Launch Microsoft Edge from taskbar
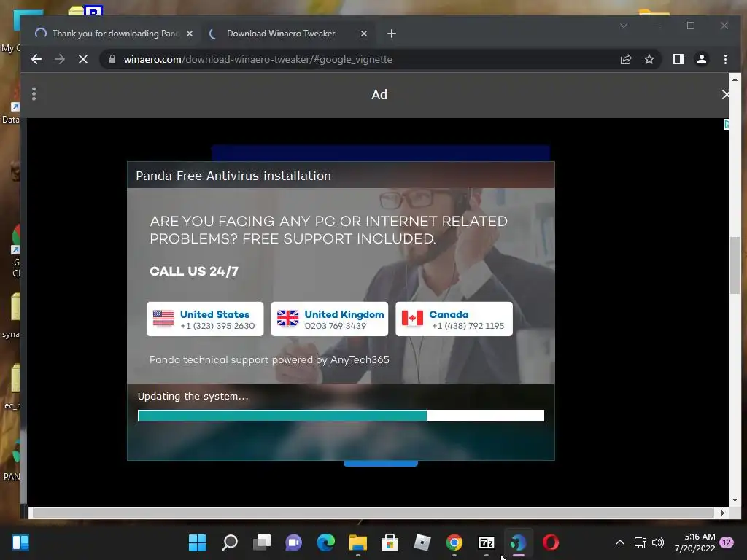747x560 pixels. [326, 542]
